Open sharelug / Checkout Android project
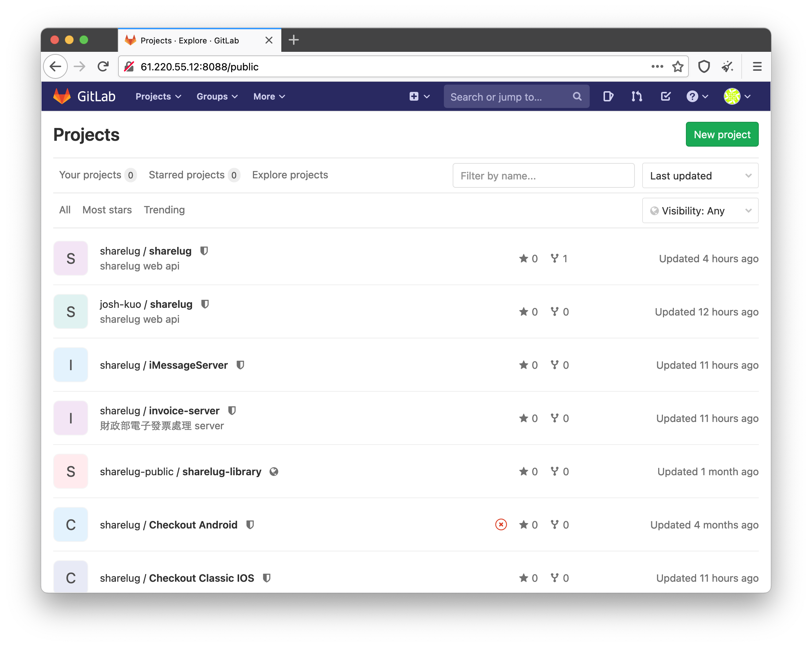The image size is (812, 647). 169,525
